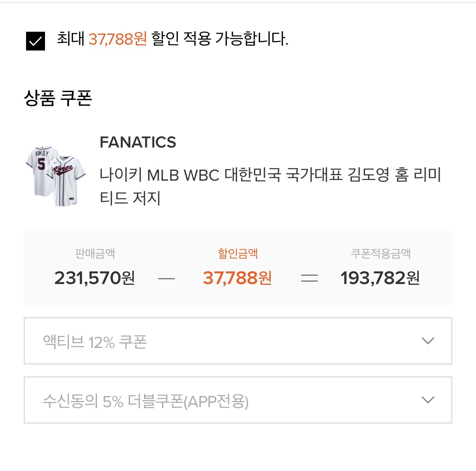Open the 수신동의 5% 더블쿠폰 dropdown
The height and width of the screenshot is (471, 476).
[238, 400]
